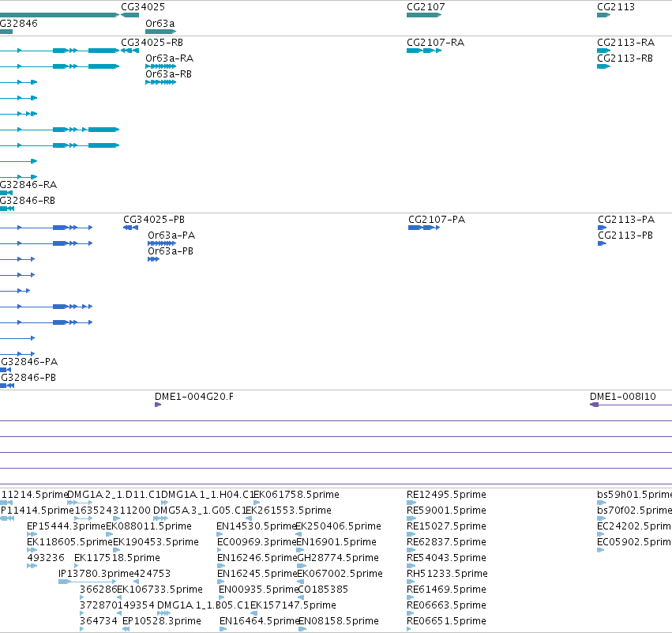
Task: Select the GH28774.5prime EST label
Action: tap(338, 557)
